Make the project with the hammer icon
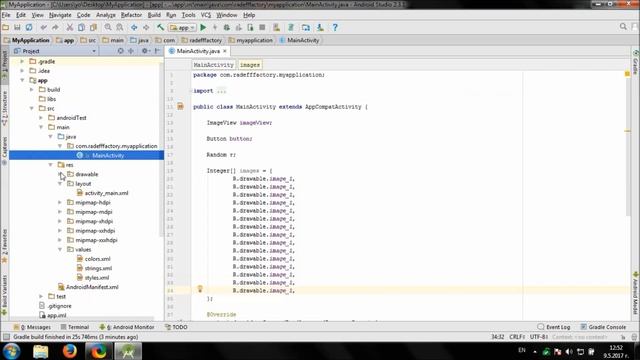Viewport: 640px width, 360px height. point(160,27)
